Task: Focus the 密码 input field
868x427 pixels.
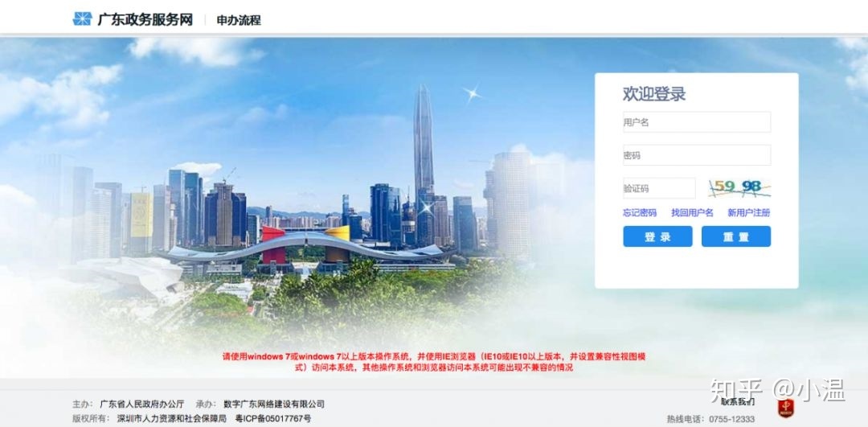Action: (696, 155)
